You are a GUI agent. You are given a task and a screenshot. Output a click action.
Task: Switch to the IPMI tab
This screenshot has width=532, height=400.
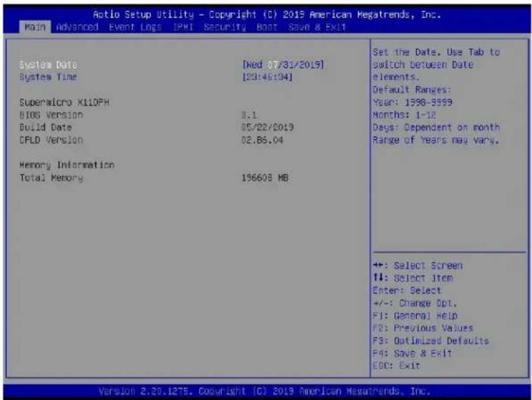183,27
